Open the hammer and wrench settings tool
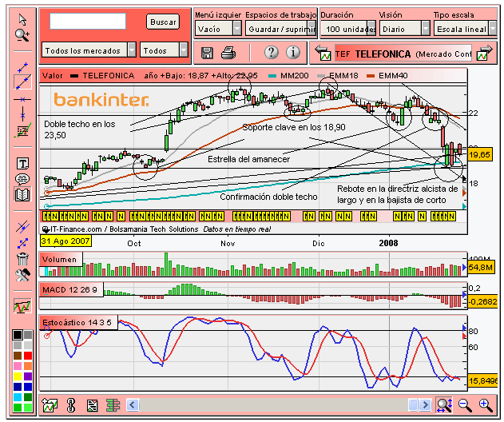504x422 pixels. click(x=22, y=275)
